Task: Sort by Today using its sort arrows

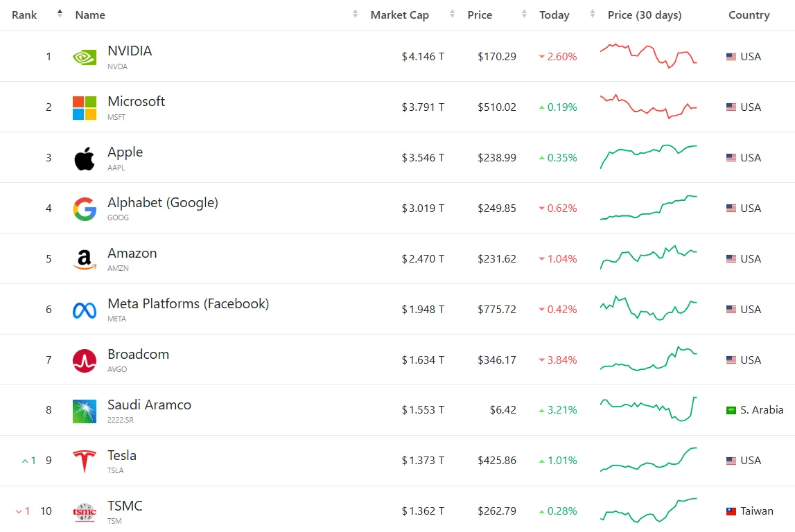Action: [x=592, y=14]
